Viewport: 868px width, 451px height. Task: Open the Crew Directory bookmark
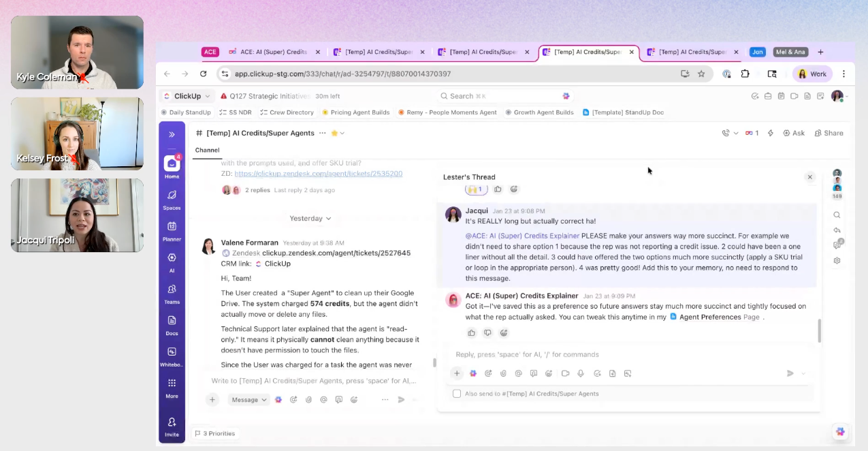tap(287, 112)
